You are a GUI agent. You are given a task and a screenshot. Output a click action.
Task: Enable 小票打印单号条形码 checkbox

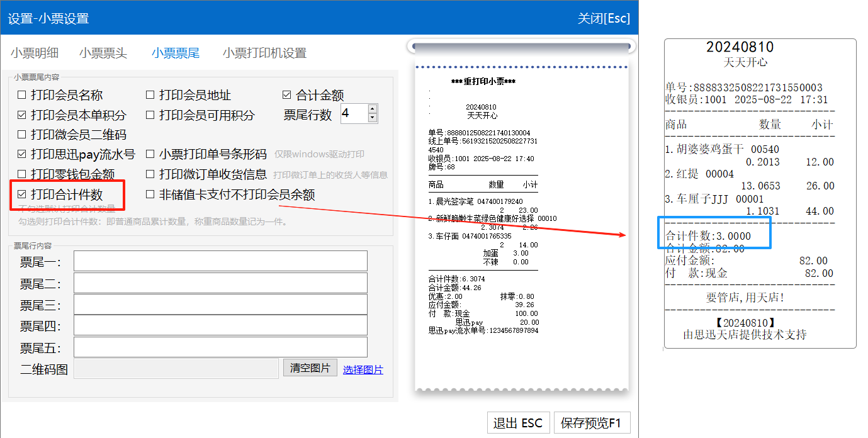(150, 155)
